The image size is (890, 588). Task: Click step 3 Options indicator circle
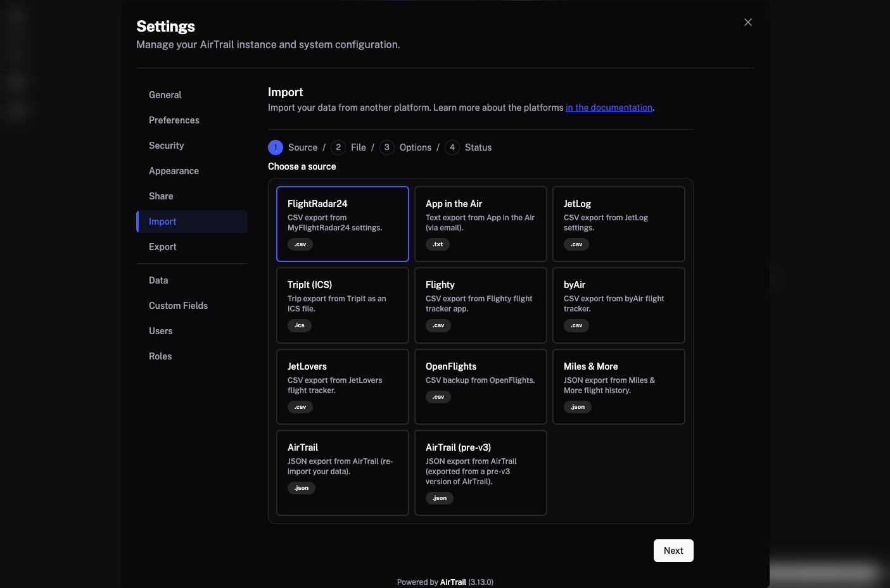coord(387,147)
